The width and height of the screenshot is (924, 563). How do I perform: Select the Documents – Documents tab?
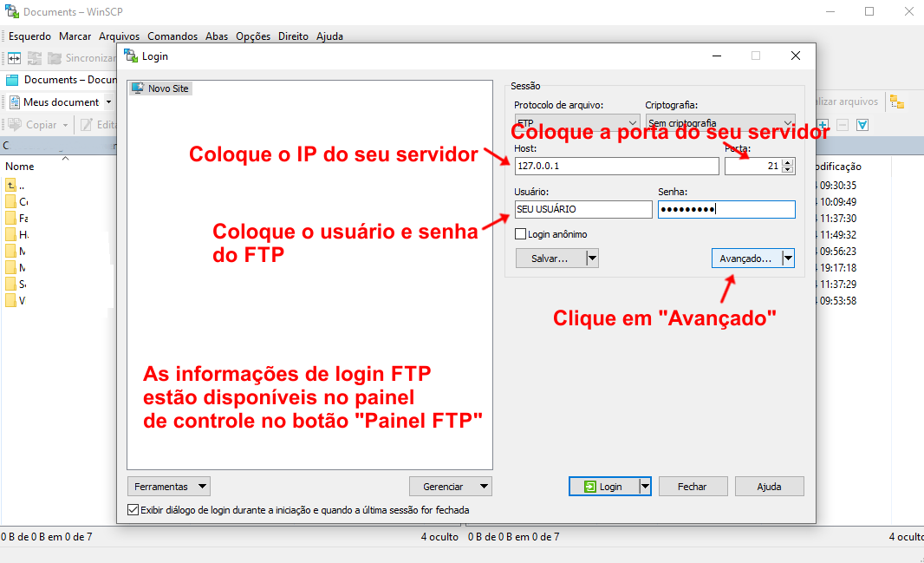coord(62,80)
